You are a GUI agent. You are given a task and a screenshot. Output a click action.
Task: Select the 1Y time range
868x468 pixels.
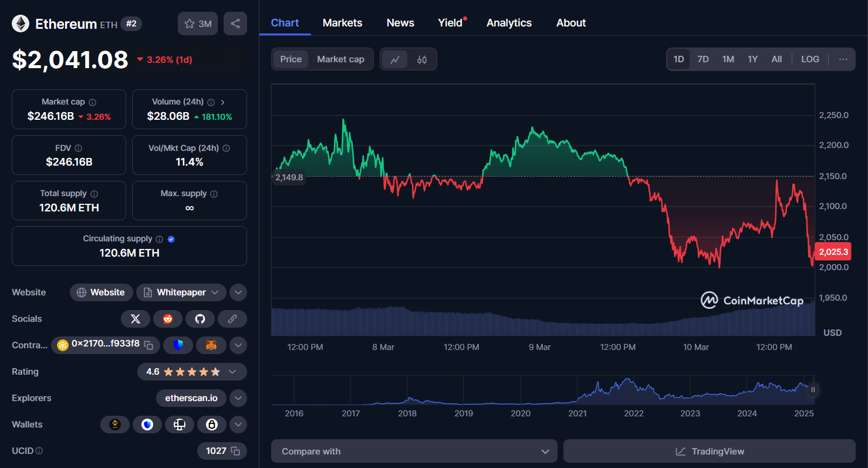(752, 59)
